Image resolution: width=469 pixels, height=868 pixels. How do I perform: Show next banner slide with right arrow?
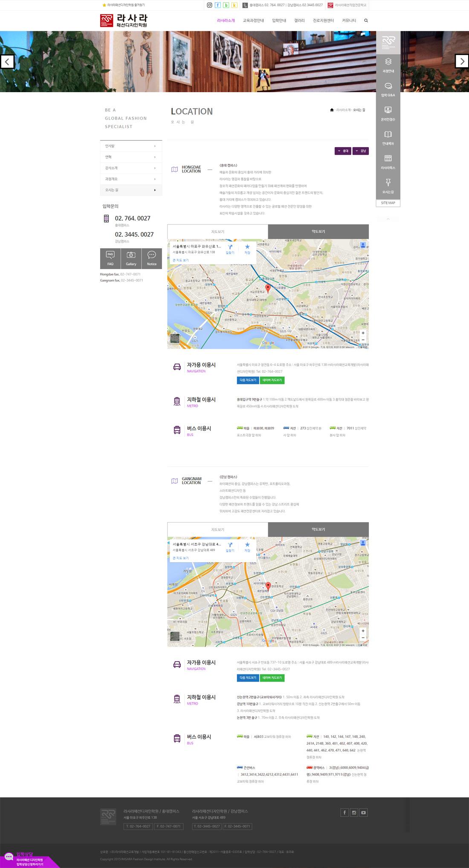tap(462, 61)
